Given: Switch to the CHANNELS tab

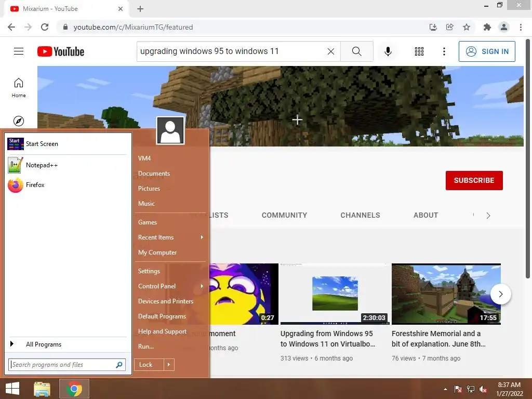Looking at the screenshot, I should pyautogui.click(x=361, y=216).
